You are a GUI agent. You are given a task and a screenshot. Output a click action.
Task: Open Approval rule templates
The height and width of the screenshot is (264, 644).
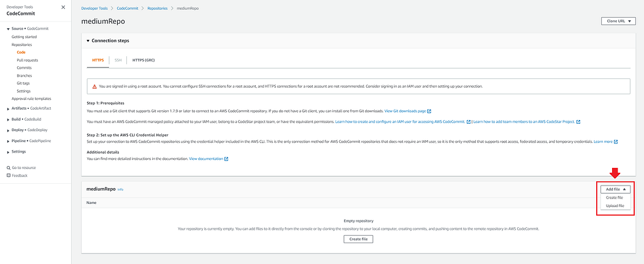coord(31,99)
